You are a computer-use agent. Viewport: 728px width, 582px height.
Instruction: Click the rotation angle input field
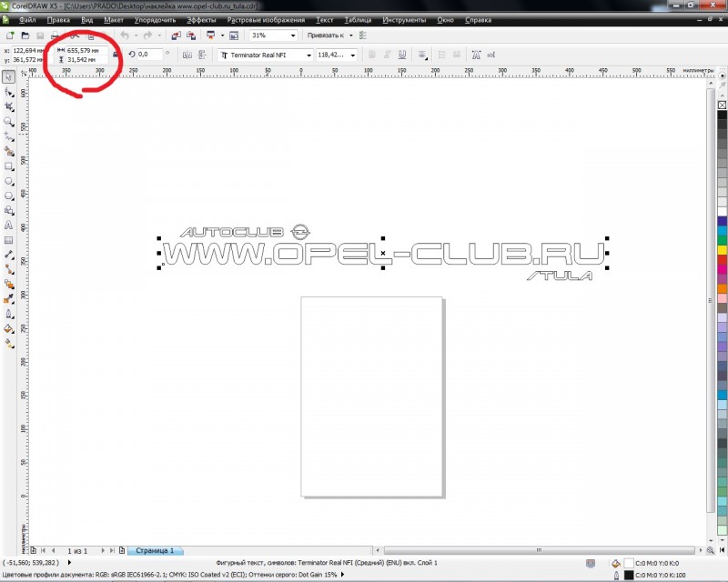148,55
